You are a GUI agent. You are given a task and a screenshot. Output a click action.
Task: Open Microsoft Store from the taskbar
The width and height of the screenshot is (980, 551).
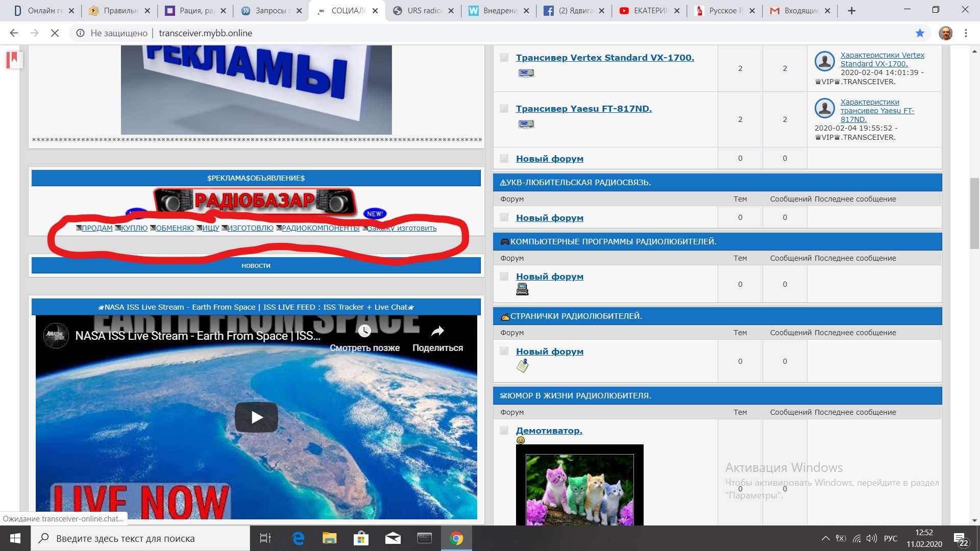tap(361, 538)
